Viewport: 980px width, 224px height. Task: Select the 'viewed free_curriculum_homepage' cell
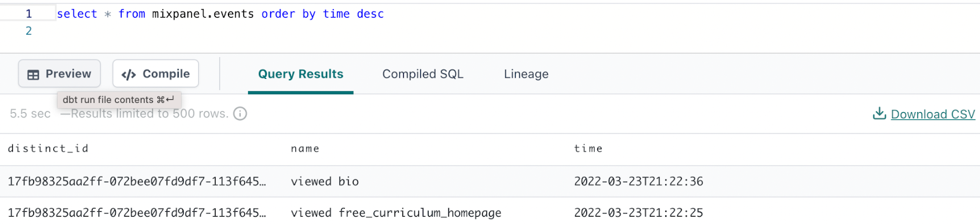(x=396, y=213)
